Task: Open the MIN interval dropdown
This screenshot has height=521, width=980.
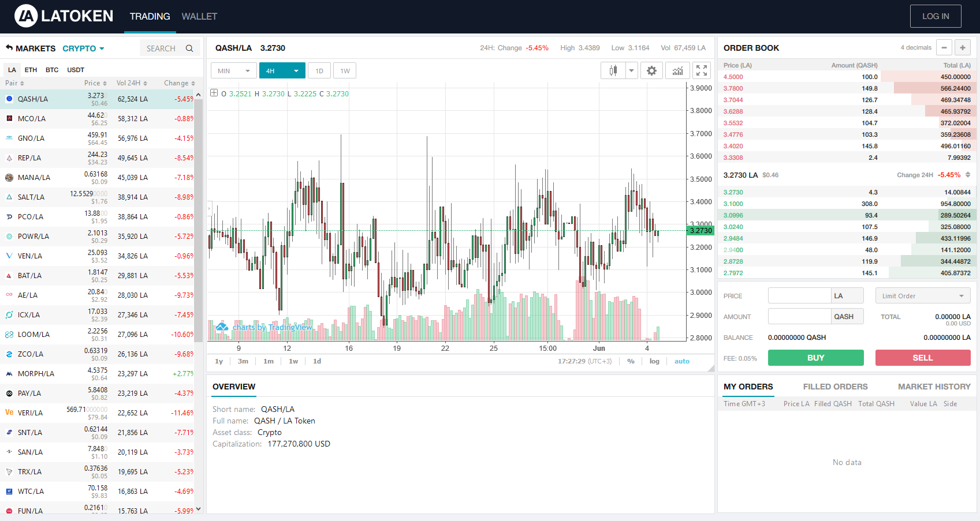Action: 234,70
